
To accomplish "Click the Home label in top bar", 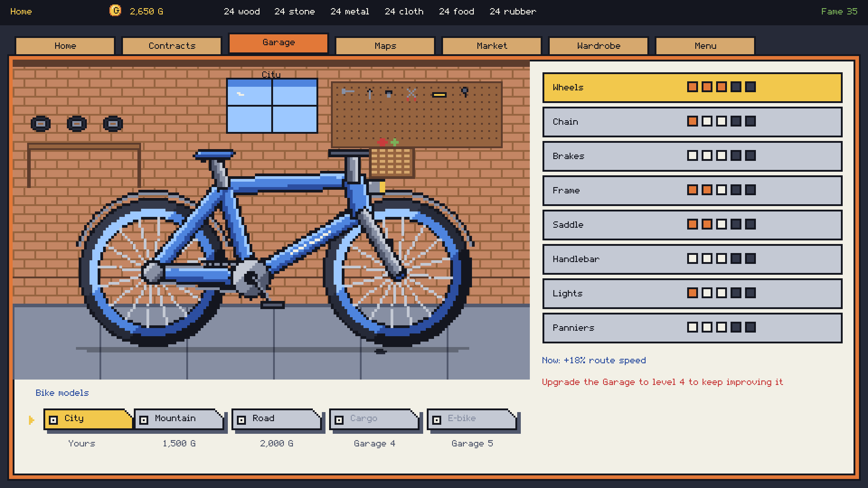I will pyautogui.click(x=21, y=11).
